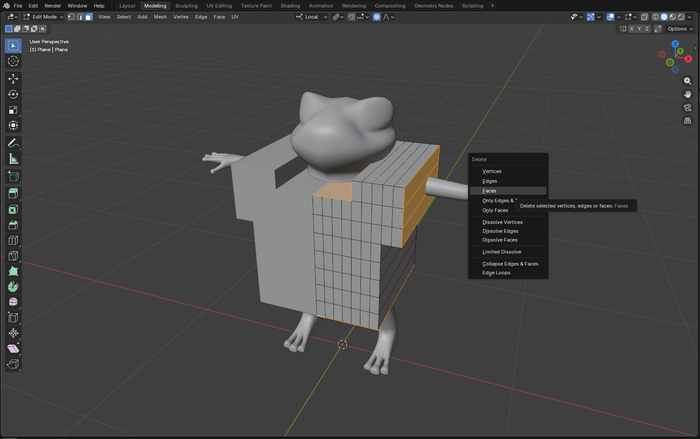Click the pan hand viewport icon
The height and width of the screenshot is (439, 700).
tap(688, 94)
